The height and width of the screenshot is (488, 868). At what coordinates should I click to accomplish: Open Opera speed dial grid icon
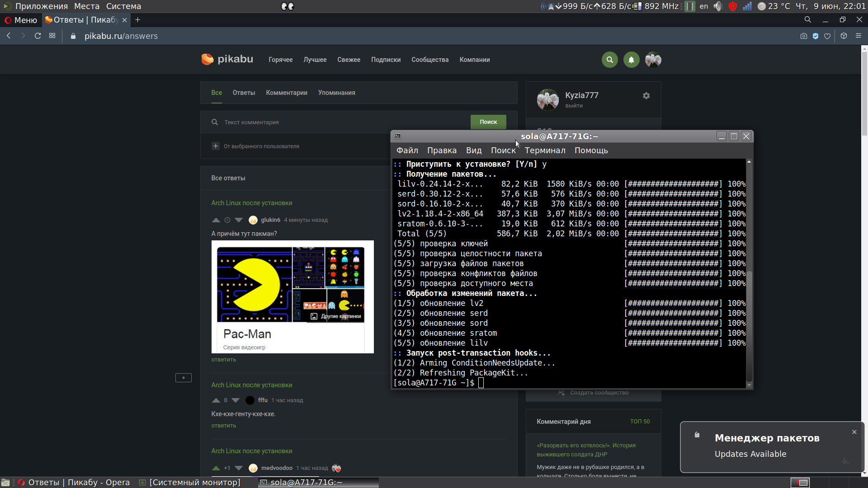click(52, 36)
